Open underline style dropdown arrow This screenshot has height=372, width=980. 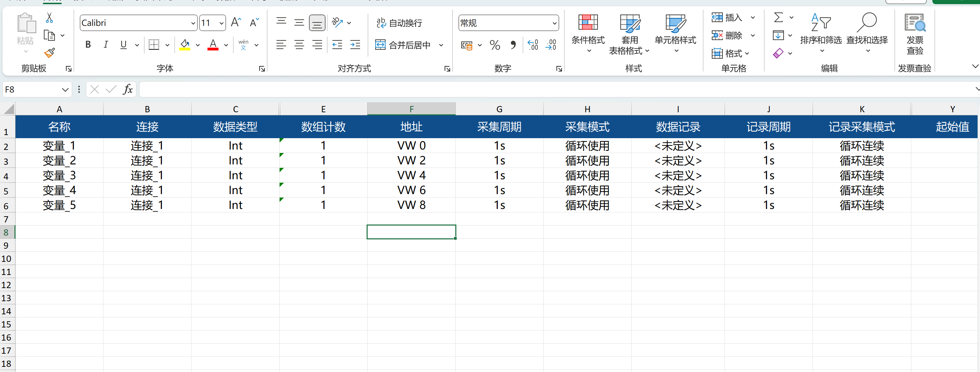[137, 45]
